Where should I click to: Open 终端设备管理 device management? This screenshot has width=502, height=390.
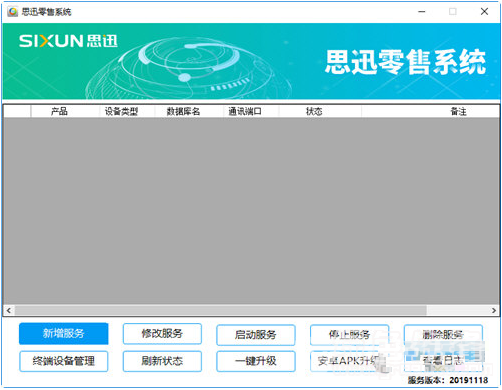click(64, 361)
